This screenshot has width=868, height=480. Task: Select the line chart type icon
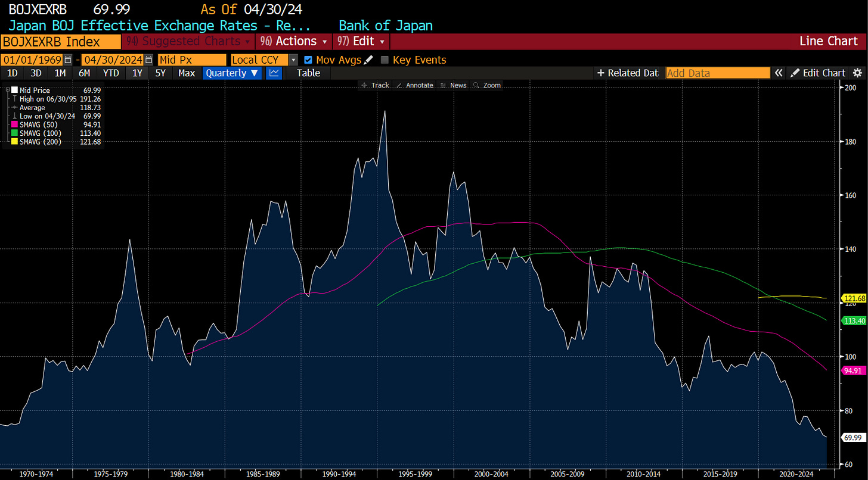click(274, 73)
